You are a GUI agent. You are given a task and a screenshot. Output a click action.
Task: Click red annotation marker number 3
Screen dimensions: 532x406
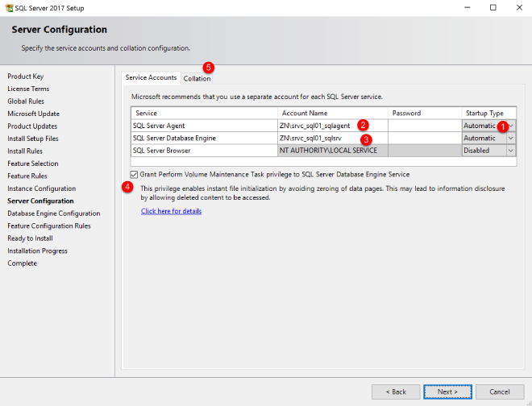[x=365, y=139]
